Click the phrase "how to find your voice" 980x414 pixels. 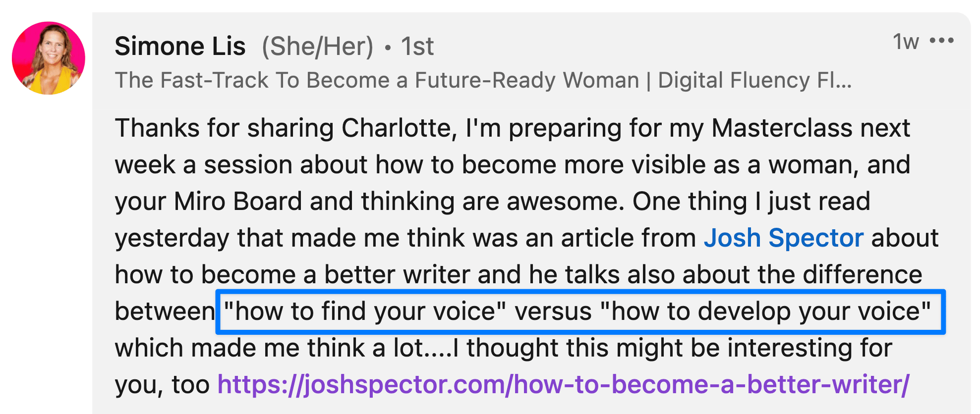click(365, 311)
